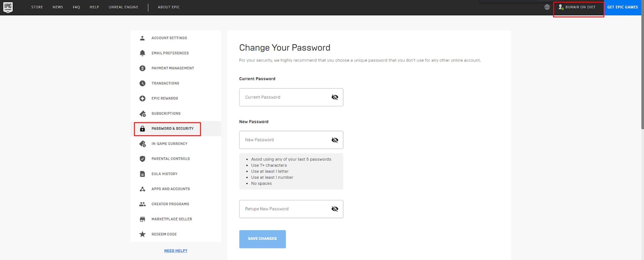Click the Epic Rewards icon
This screenshot has width=644, height=260.
click(142, 98)
